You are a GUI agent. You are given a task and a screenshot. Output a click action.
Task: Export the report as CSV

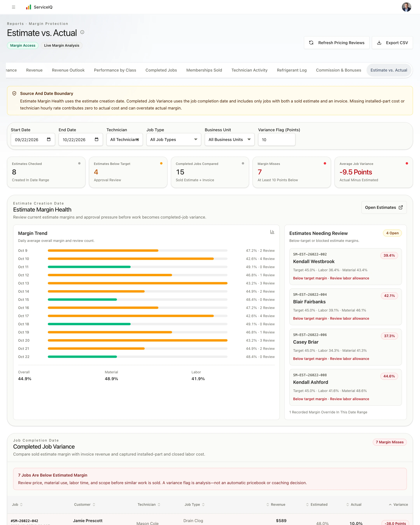[392, 43]
